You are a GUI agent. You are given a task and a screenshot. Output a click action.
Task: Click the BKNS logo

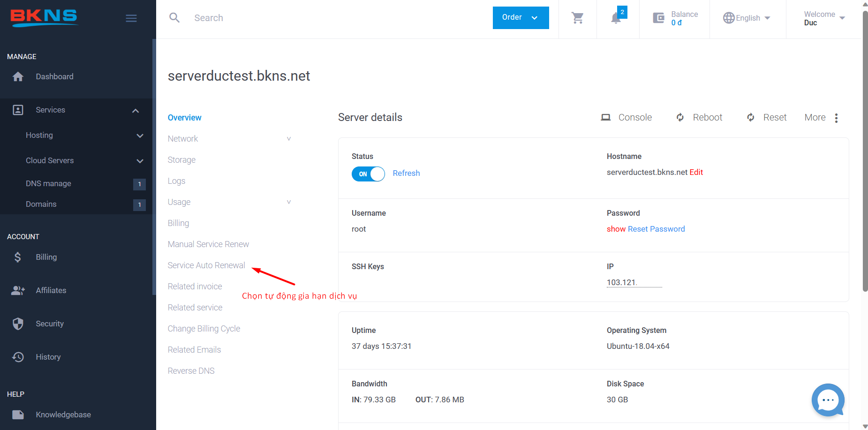pyautogui.click(x=44, y=18)
